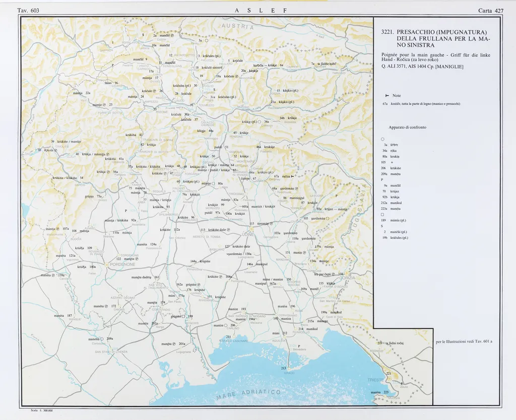Click the UDINE city label
516x420 pixels.
(x=250, y=234)
